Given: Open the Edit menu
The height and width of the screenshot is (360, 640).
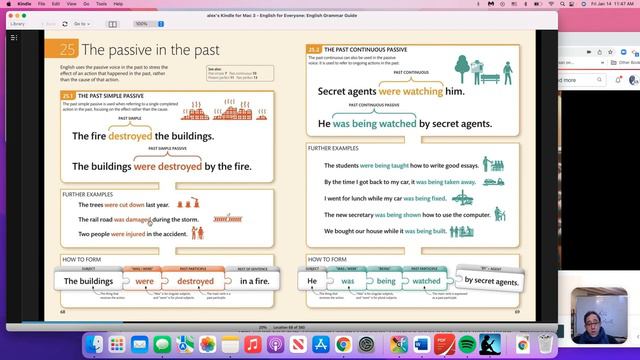Looking at the screenshot, I should click(56, 4).
